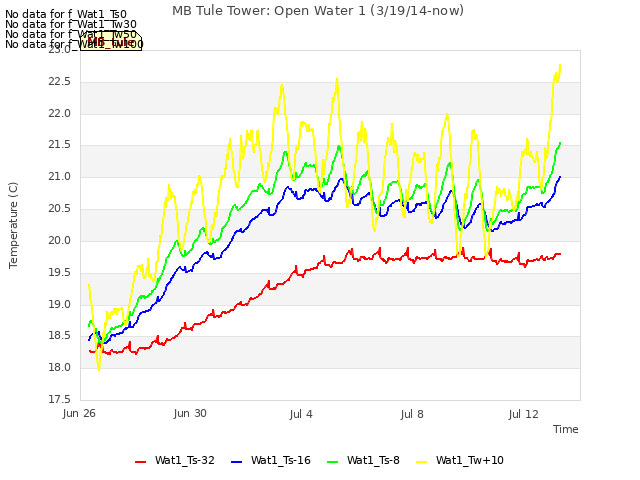
Task: Click the Wat1_Ts-32 legend label
Action: (x=184, y=460)
